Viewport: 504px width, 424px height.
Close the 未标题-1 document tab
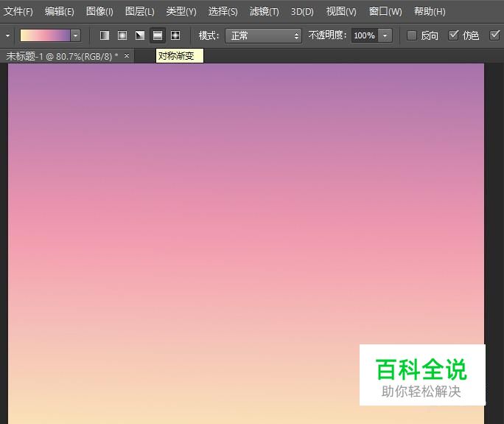[127, 55]
